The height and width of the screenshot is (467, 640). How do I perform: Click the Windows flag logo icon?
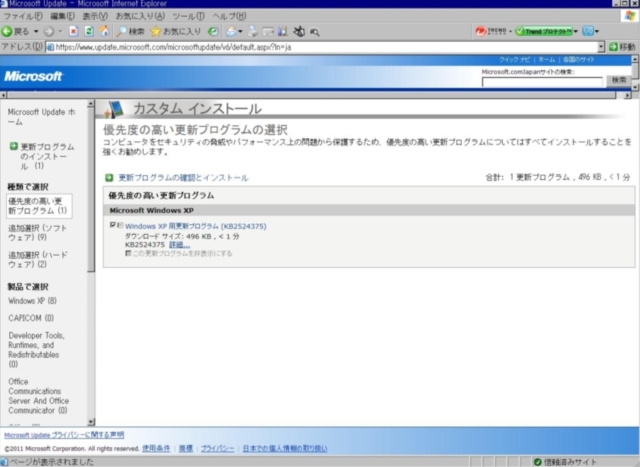coord(630,16)
